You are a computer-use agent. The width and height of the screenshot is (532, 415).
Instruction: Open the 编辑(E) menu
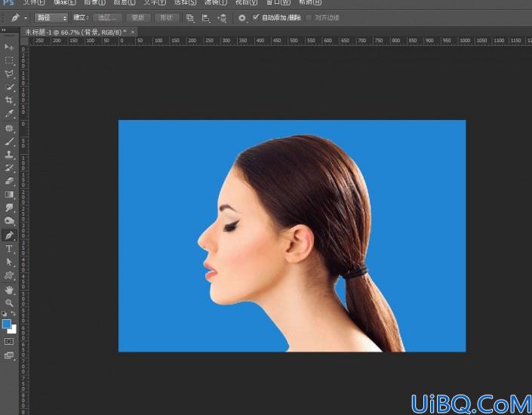[65, 3]
